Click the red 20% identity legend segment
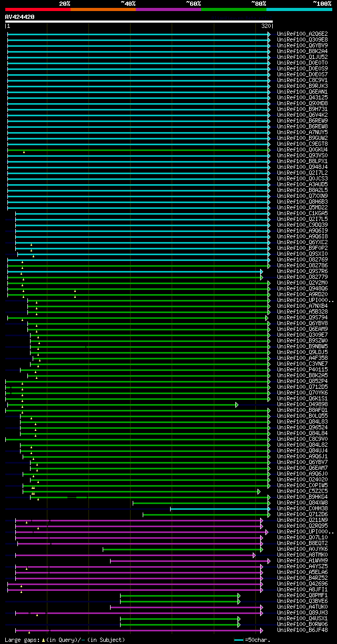This screenshot has height=644, width=337. (37, 9)
